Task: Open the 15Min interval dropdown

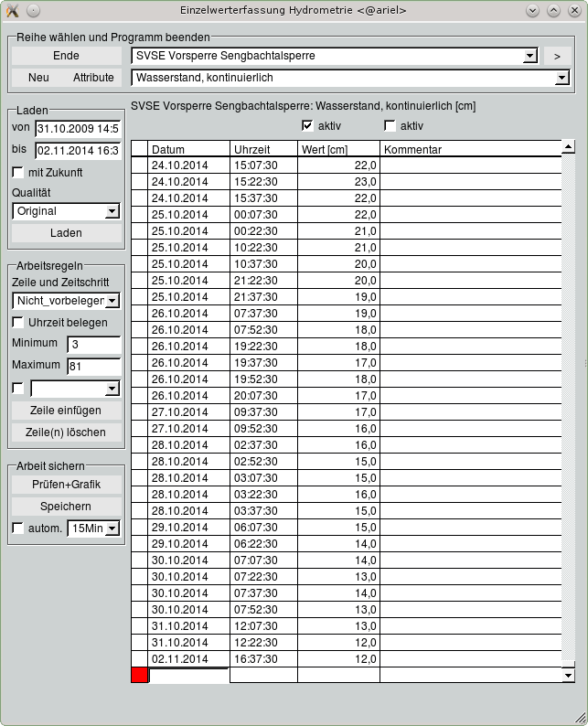Action: [112, 528]
